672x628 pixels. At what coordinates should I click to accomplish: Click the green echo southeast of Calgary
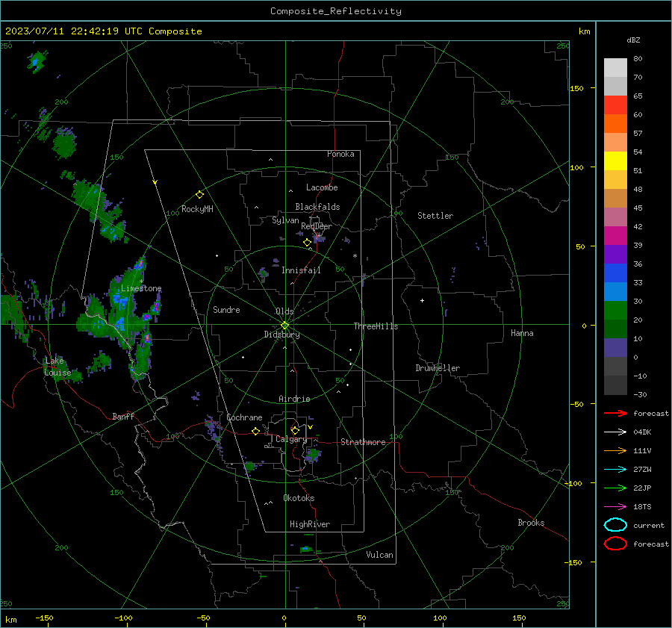point(314,454)
